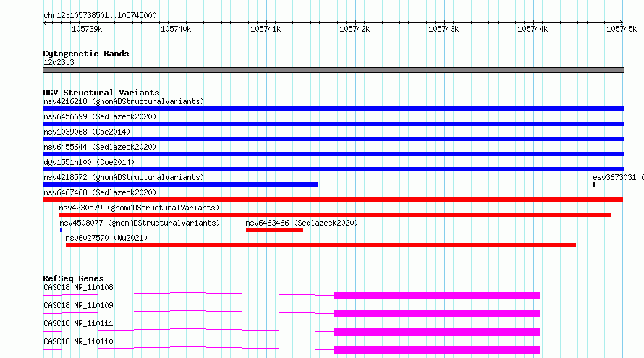Viewport: 644px width, 358px height.
Task: Select the blue bar under nsv6455644
Action: [333, 154]
